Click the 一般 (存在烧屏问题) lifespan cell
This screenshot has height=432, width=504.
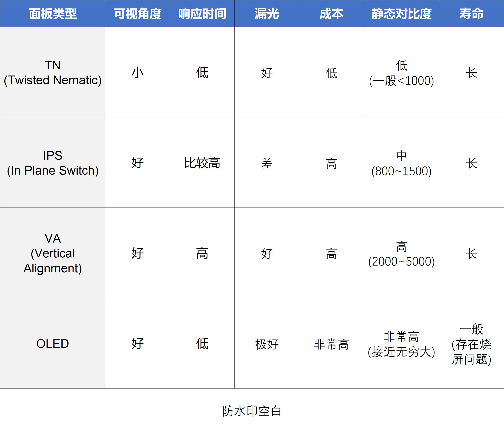click(471, 343)
